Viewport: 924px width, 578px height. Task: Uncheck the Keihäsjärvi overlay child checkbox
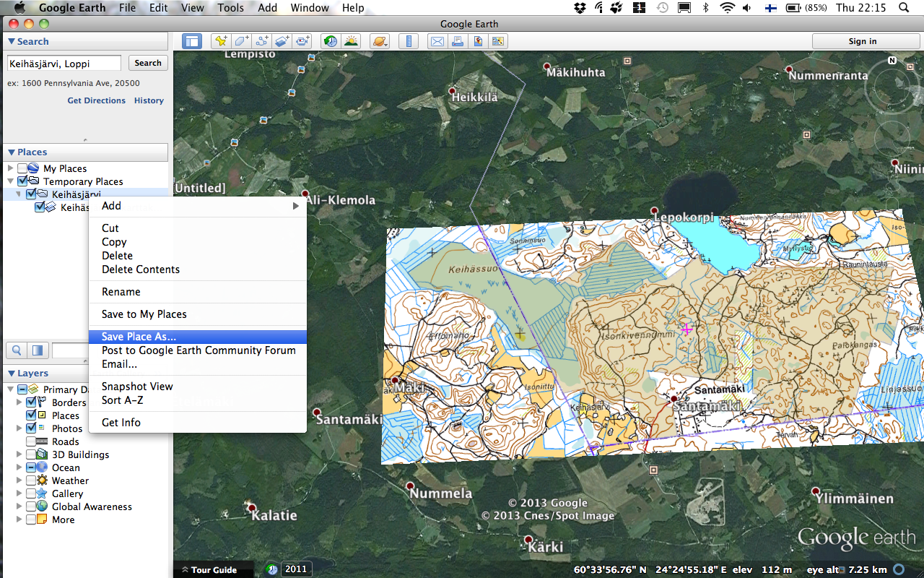[x=40, y=207]
